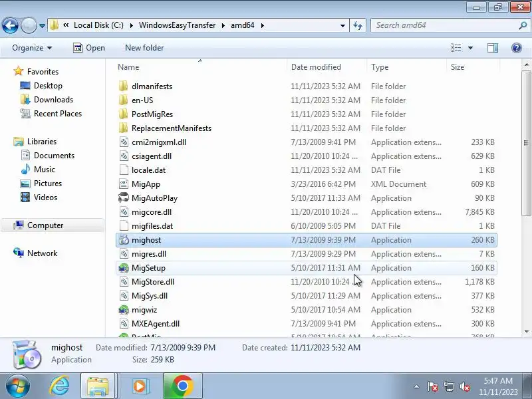Click the refresh button beside address bar

tap(358, 25)
